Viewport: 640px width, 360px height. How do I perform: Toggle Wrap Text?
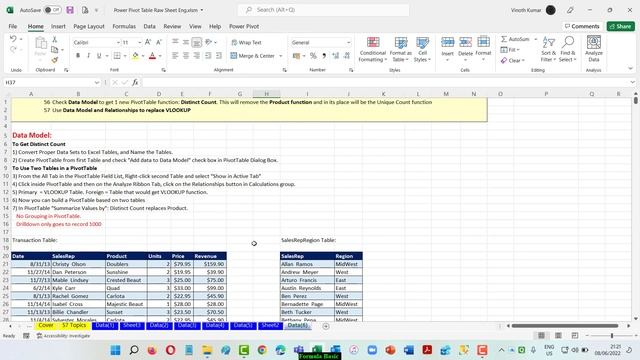point(246,42)
